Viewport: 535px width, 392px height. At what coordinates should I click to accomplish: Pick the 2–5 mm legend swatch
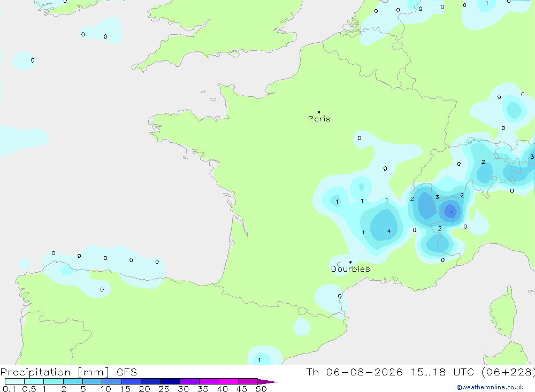(73, 381)
